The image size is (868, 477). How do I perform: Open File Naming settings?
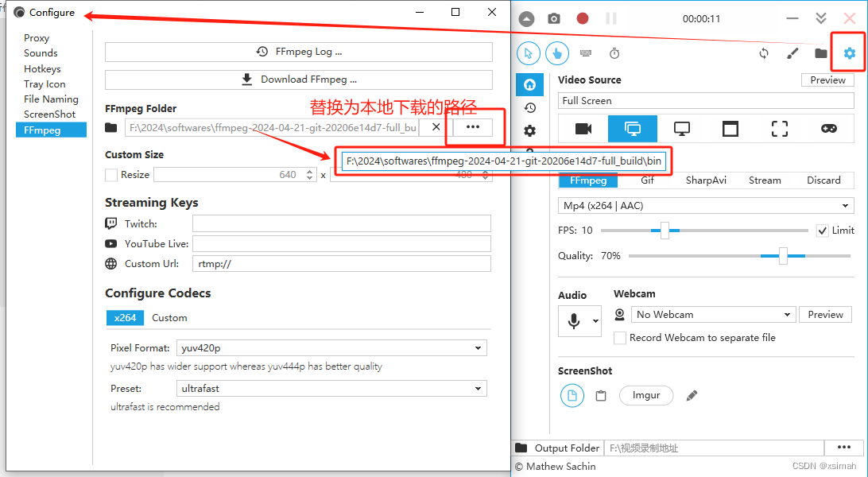[51, 99]
